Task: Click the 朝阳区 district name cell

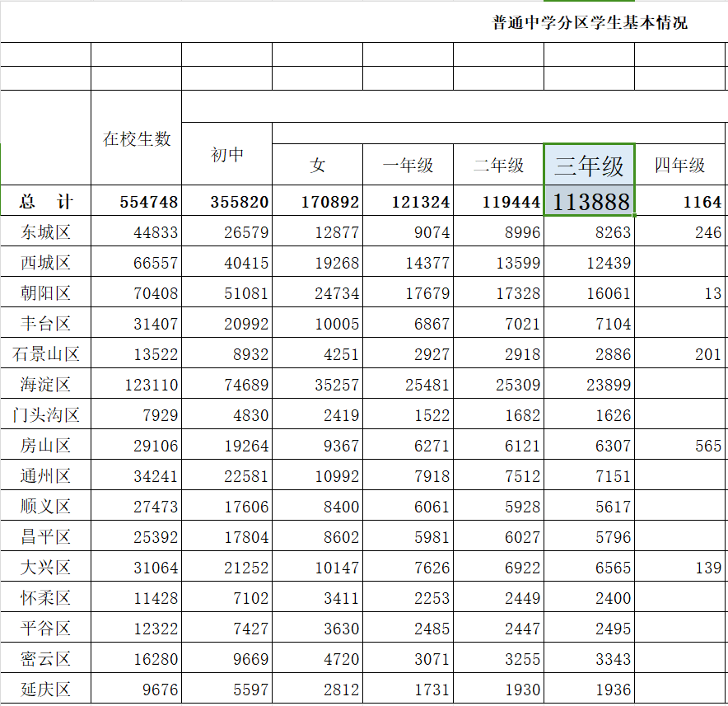Action: [x=45, y=293]
